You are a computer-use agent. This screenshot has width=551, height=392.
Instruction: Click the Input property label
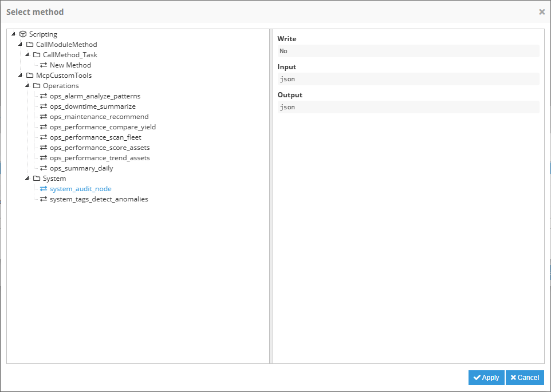click(287, 67)
